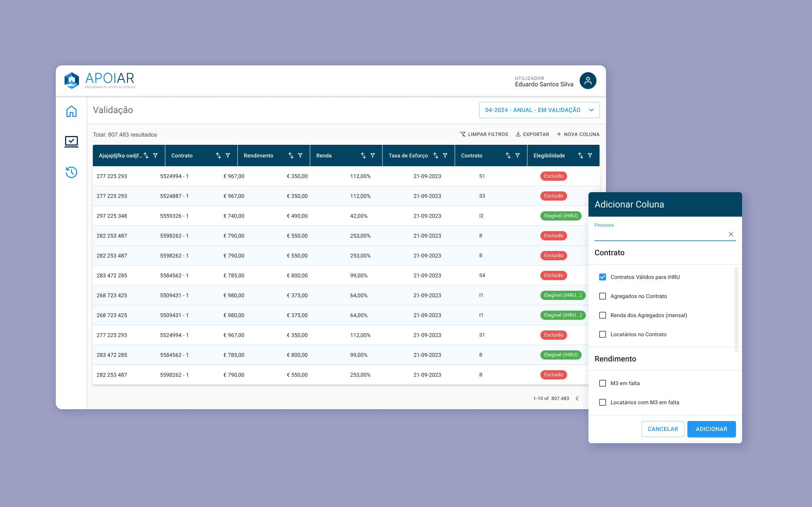The height and width of the screenshot is (507, 812).
Task: Go to previous page with pagination chevron
Action: (577, 398)
